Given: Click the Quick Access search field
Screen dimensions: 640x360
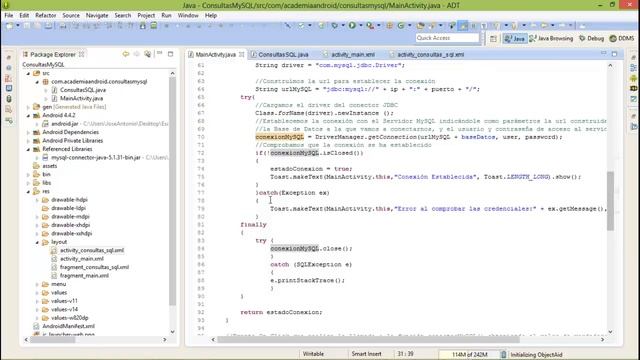Looking at the screenshot, I should (x=447, y=38).
